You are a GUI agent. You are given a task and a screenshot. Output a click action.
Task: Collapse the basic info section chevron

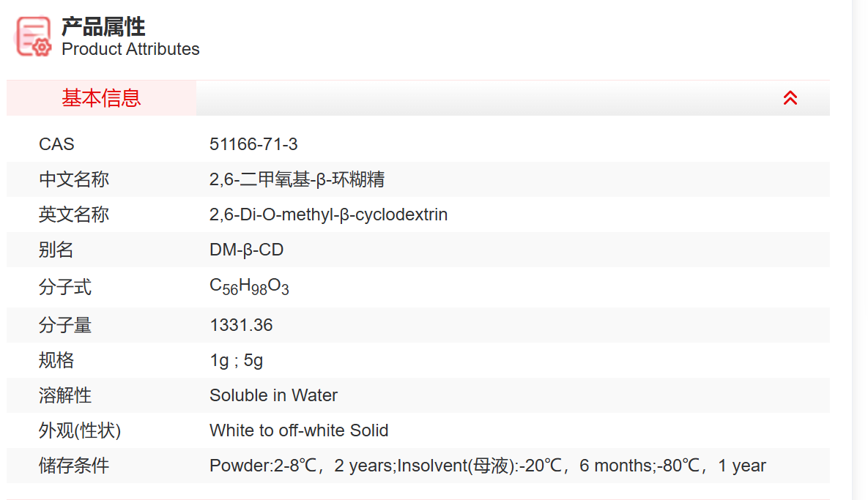coord(790,98)
